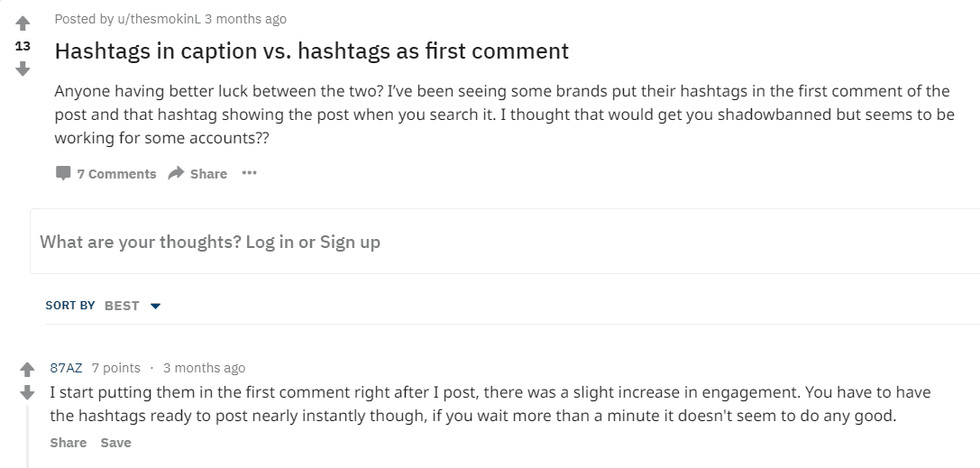Screen dimensions: 980x468
Task: Open u/thesmokinL's profile link
Action: [158, 19]
